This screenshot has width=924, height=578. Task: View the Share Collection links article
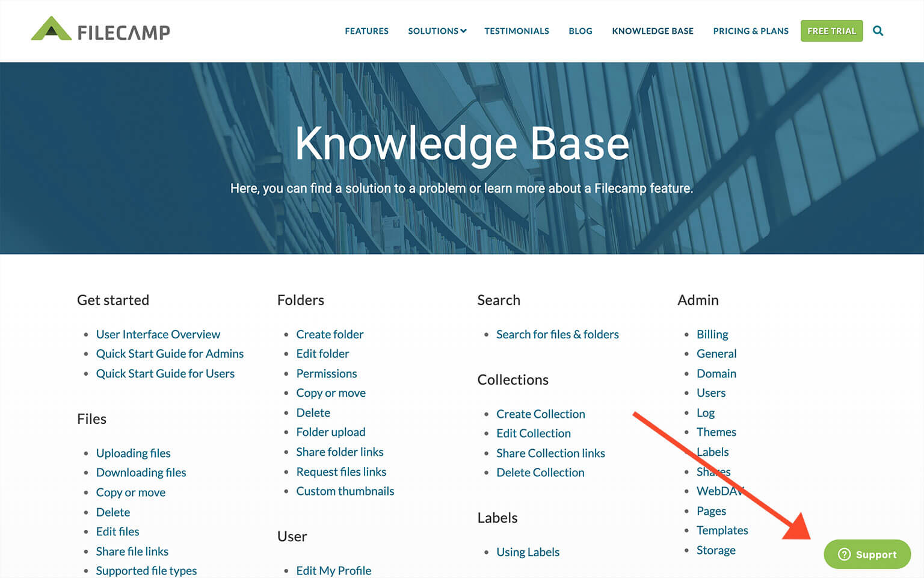coord(550,453)
